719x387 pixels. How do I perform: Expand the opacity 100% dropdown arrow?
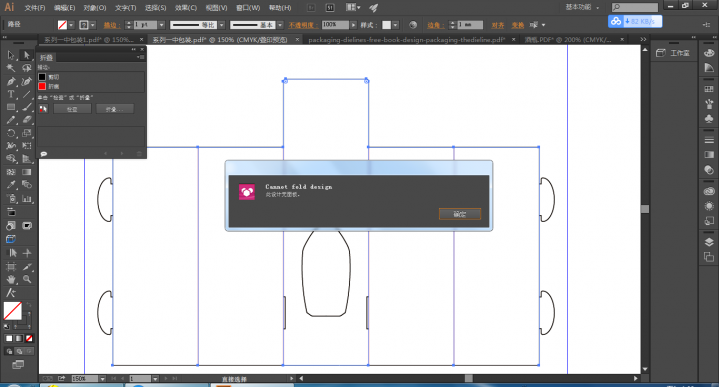pos(353,25)
